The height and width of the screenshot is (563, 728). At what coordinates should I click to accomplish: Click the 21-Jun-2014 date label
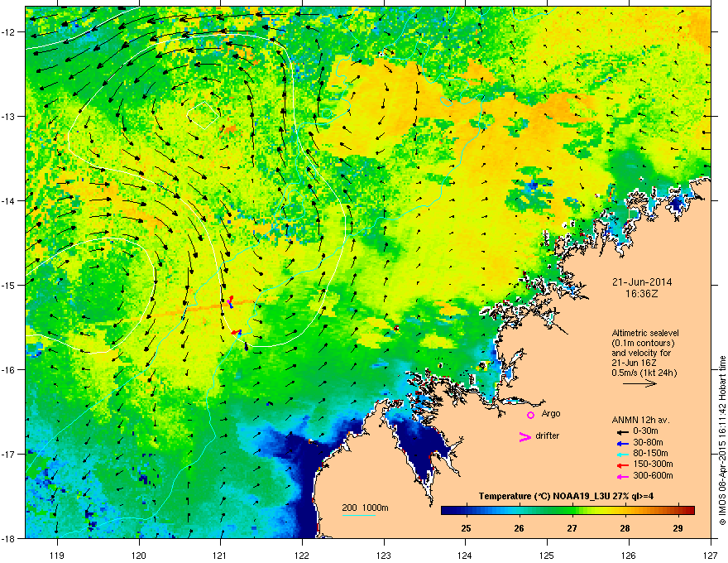coord(642,282)
